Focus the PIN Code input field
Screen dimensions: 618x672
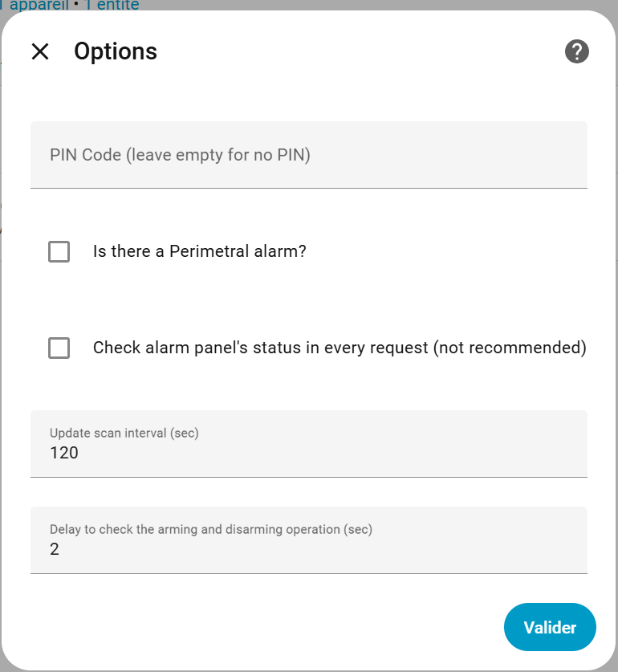[x=309, y=155]
